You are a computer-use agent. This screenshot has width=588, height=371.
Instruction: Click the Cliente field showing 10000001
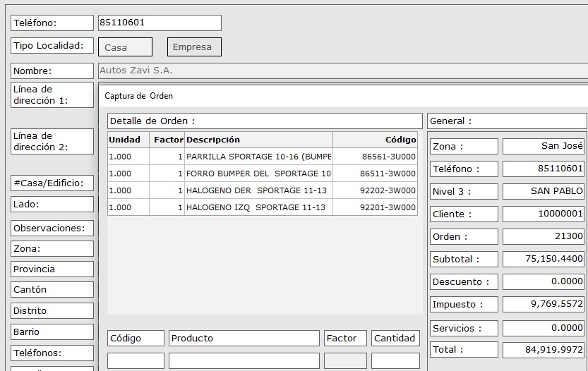[x=544, y=214]
